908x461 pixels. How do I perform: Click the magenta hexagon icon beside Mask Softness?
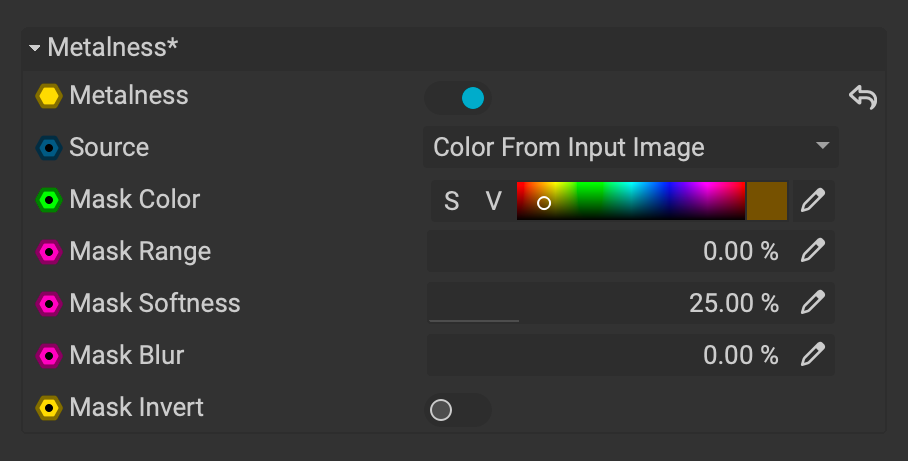pos(48,303)
